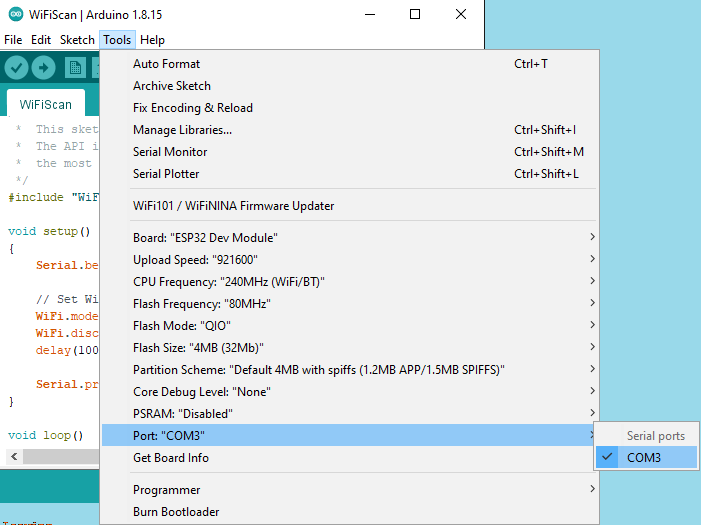Click the 'void setup()' code line
701x525 pixels.
click(49, 231)
